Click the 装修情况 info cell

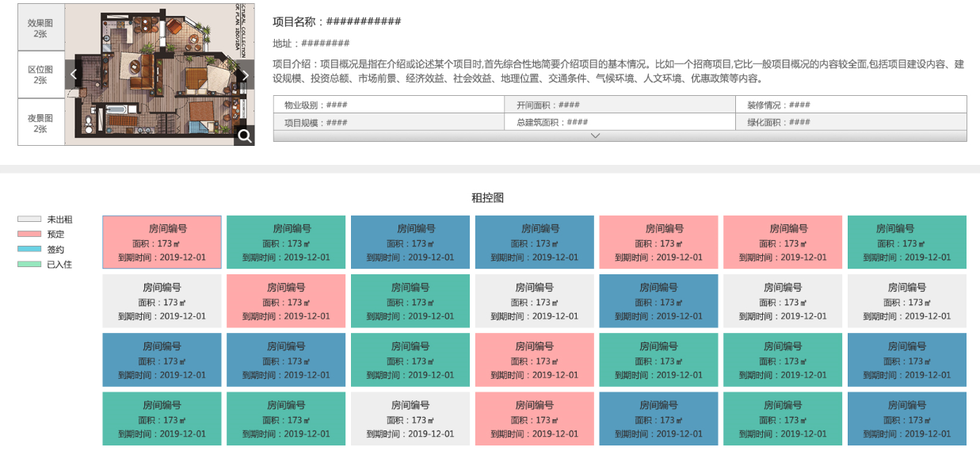(x=851, y=105)
